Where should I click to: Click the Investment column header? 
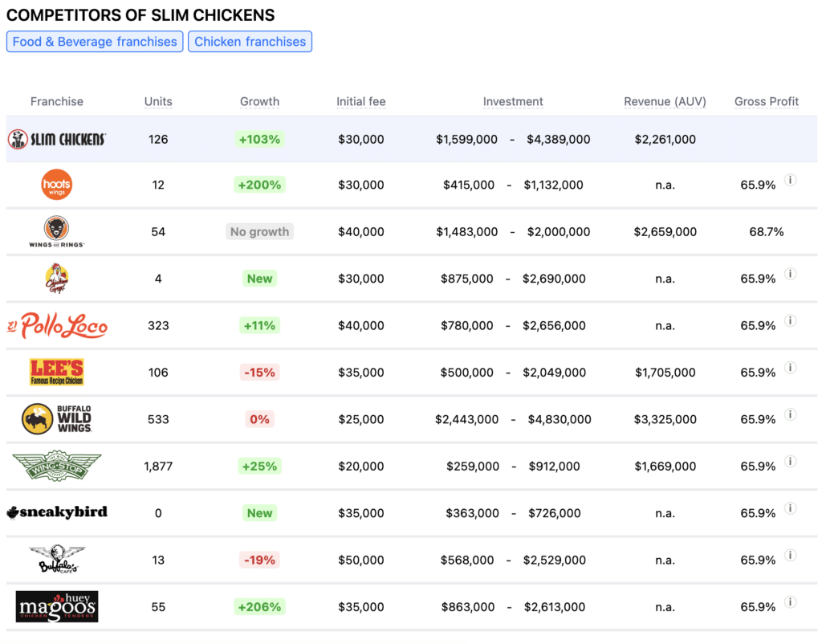(x=513, y=101)
